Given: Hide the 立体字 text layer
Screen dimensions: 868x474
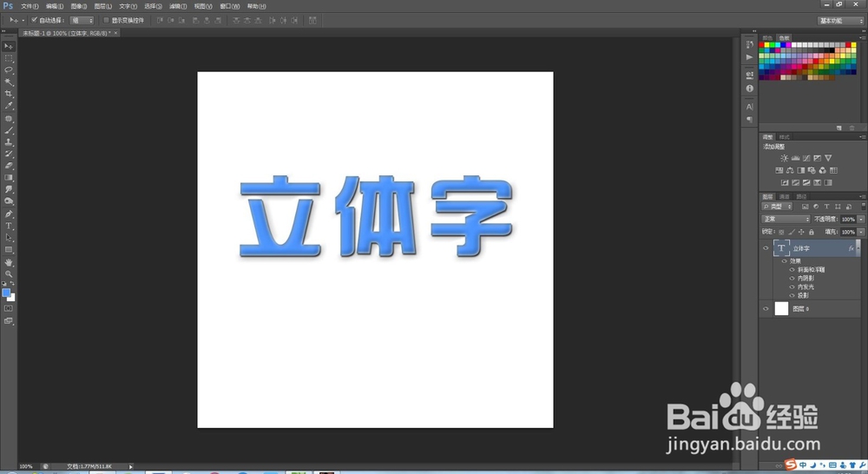Looking at the screenshot, I should pyautogui.click(x=766, y=248).
